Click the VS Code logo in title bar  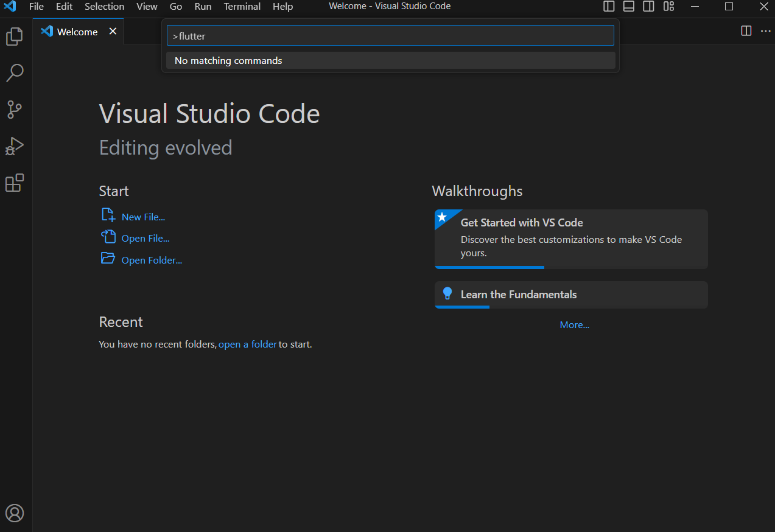(x=10, y=7)
